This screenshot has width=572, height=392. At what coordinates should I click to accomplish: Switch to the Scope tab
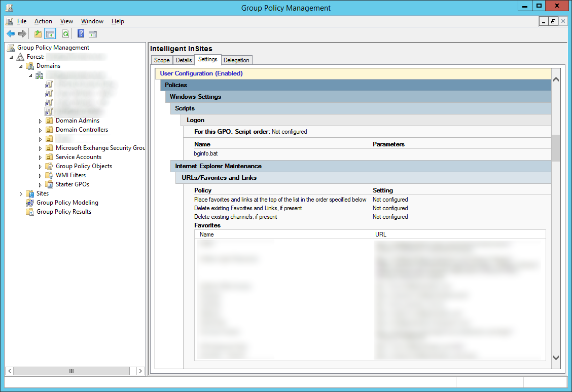point(162,60)
